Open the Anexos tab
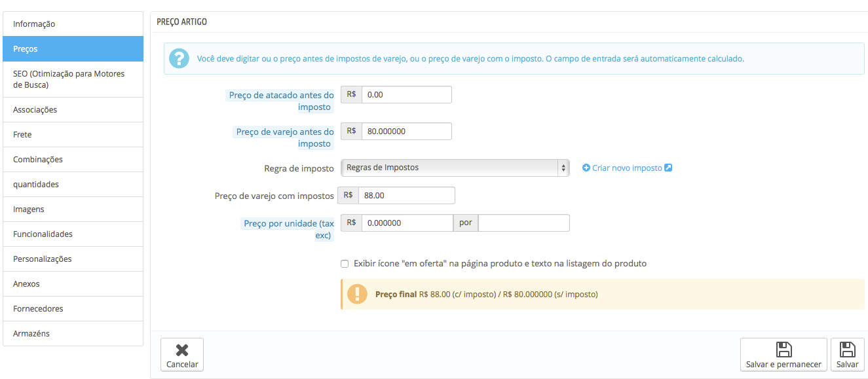 click(x=73, y=284)
